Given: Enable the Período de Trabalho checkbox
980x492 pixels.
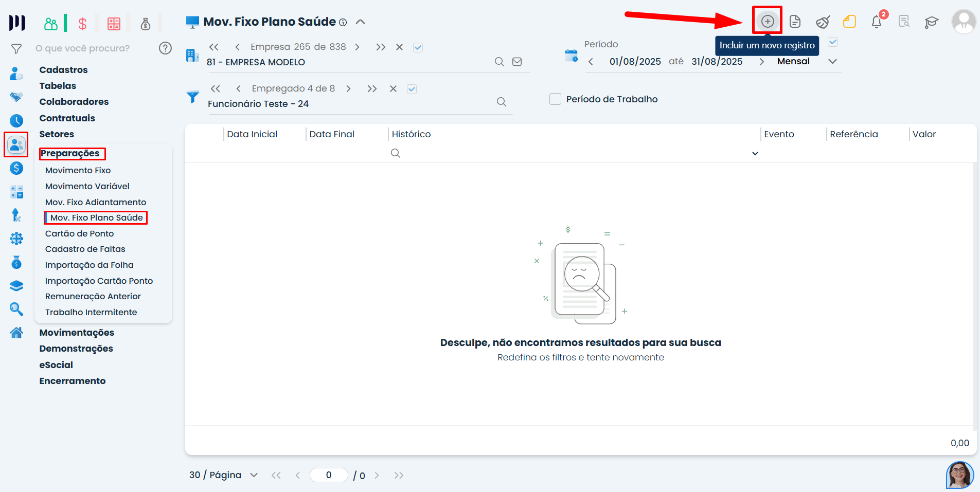Looking at the screenshot, I should point(555,99).
